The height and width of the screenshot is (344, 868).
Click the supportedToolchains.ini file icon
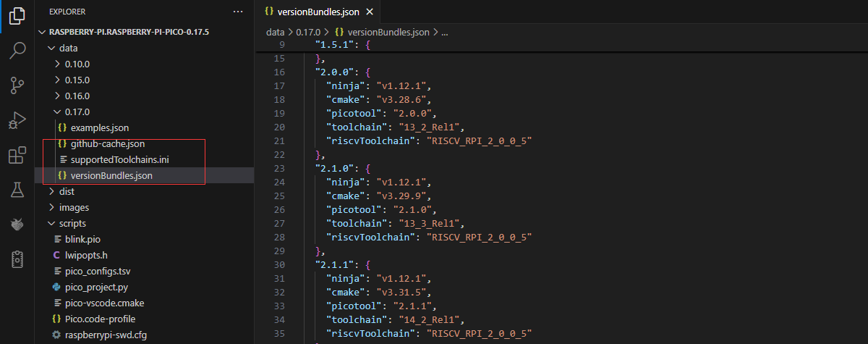[62, 159]
